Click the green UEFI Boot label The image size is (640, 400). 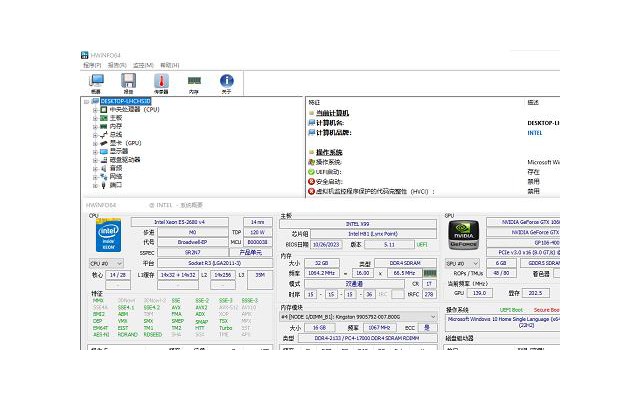[x=511, y=310]
